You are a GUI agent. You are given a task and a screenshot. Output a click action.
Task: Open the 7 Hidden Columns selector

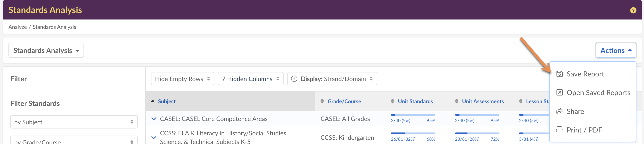coord(250,79)
